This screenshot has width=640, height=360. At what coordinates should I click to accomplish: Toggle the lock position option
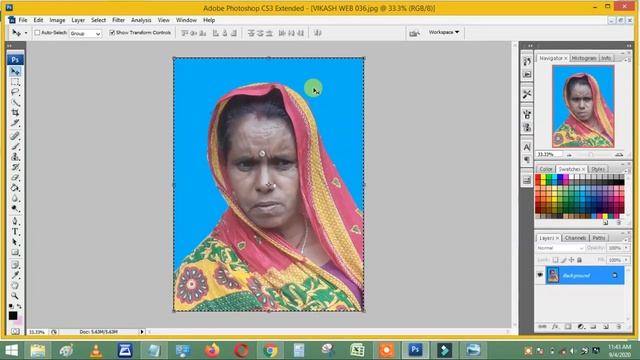[x=571, y=260]
